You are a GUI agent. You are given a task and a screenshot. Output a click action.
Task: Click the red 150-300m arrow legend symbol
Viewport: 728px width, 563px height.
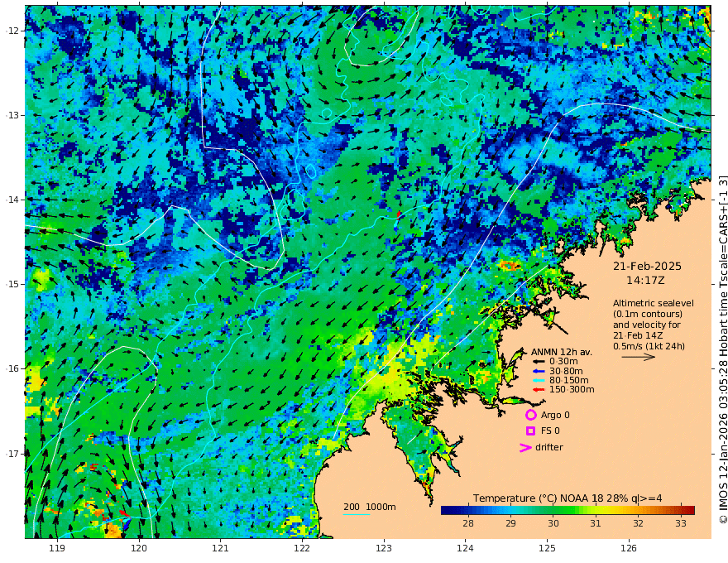pos(538,389)
